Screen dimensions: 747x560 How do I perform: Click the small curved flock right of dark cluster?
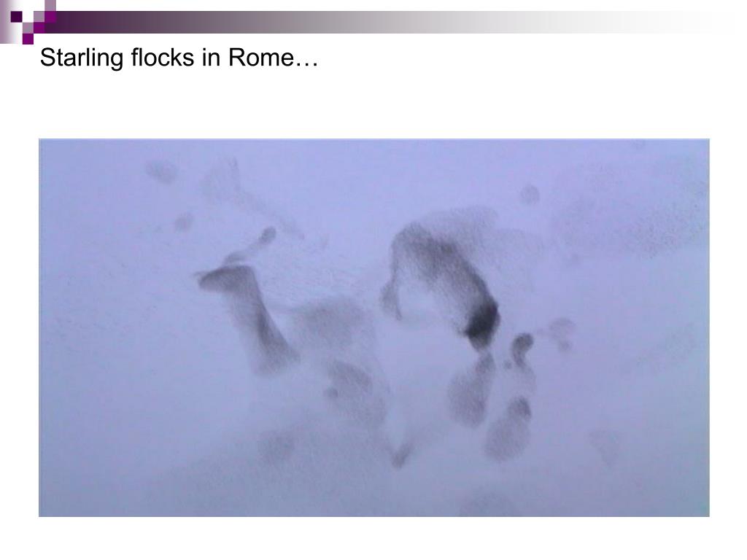[x=521, y=349]
